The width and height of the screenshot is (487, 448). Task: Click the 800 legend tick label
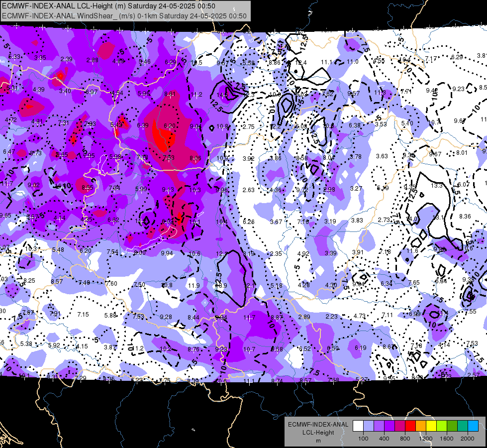[405, 439]
